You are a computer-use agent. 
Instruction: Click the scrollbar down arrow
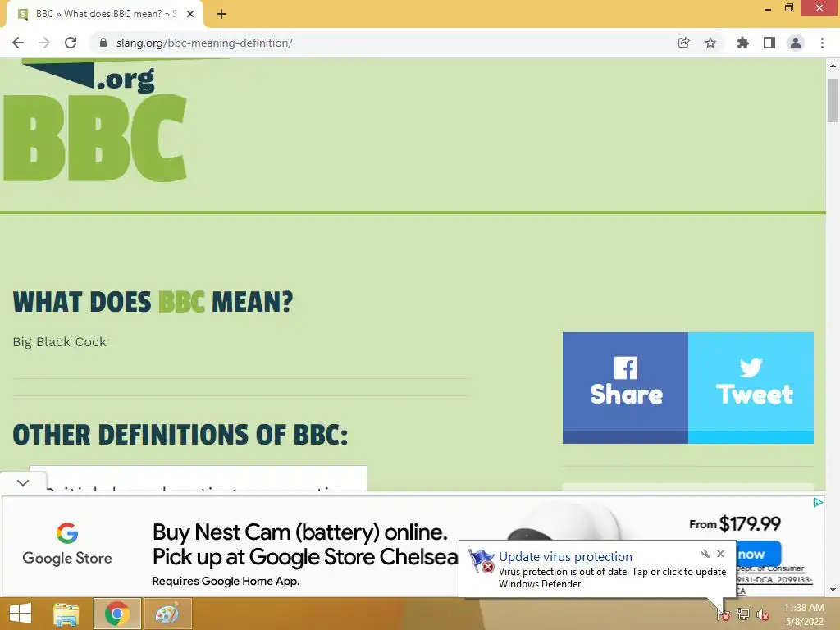click(833, 590)
